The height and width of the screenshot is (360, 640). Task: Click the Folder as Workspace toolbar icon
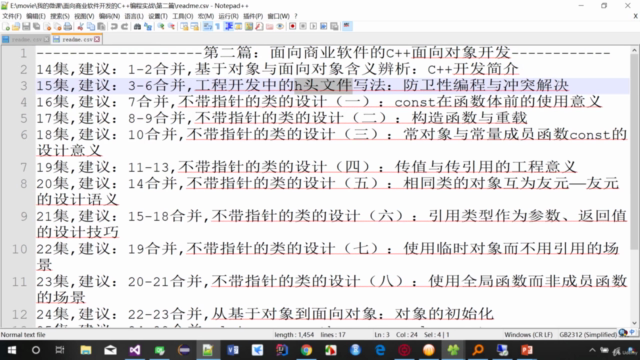[x=270, y=27]
